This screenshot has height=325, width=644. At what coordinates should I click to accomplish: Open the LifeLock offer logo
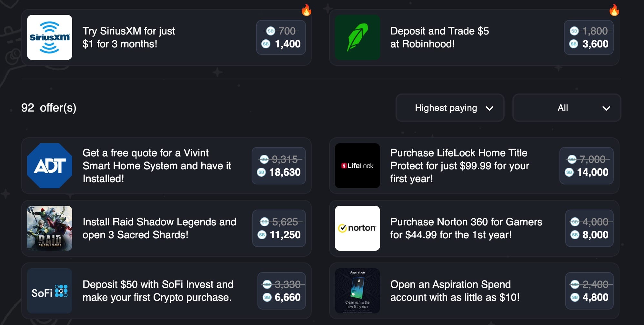[357, 166]
